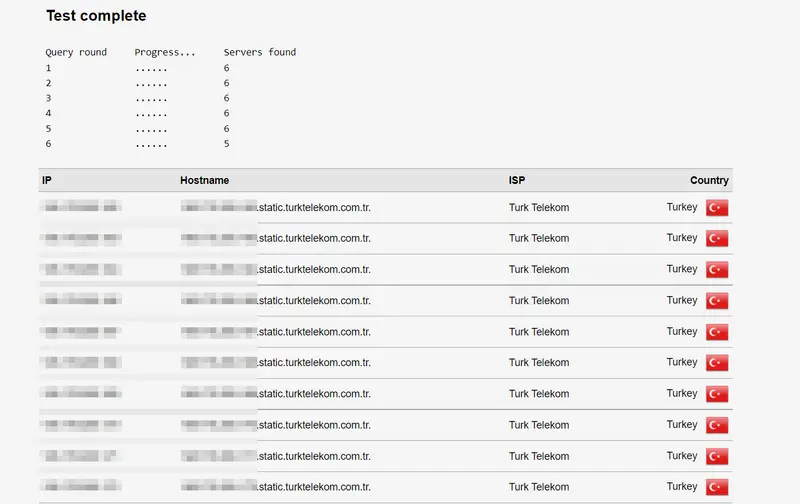This screenshot has width=800, height=504.
Task: Click the Hostname table column header
Action: pos(205,180)
